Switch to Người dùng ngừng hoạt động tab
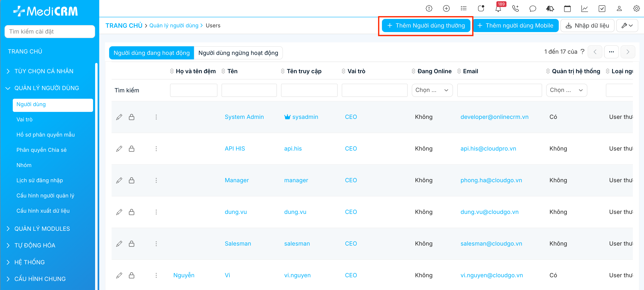The width and height of the screenshot is (644, 290). (x=238, y=53)
